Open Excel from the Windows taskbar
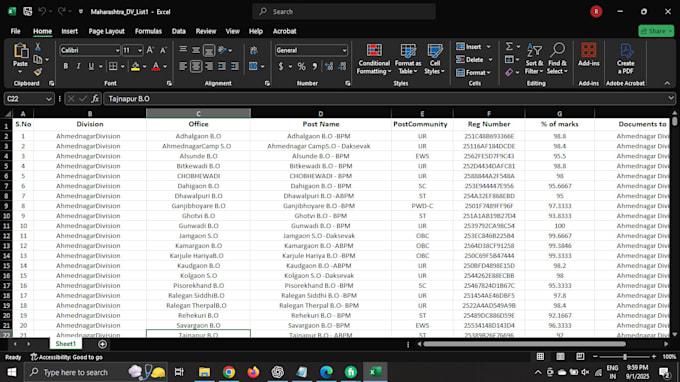The image size is (680, 382). pyautogui.click(x=375, y=372)
